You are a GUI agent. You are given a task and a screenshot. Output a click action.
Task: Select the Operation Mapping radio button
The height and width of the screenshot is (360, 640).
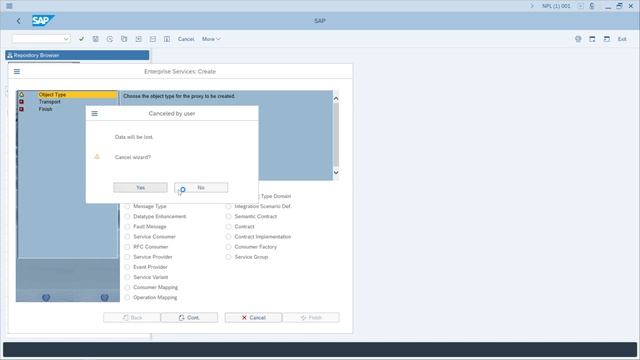[x=127, y=298]
